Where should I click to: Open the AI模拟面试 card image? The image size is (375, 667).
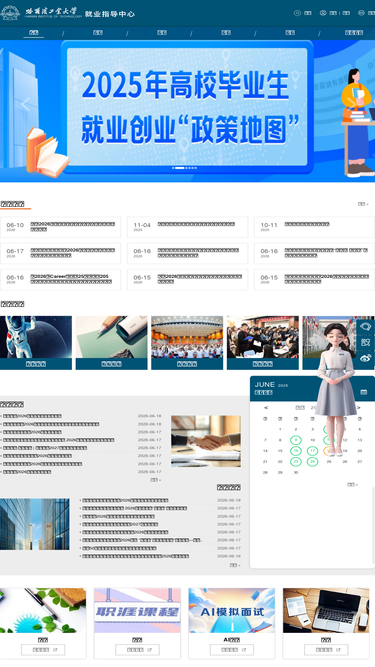tap(232, 610)
